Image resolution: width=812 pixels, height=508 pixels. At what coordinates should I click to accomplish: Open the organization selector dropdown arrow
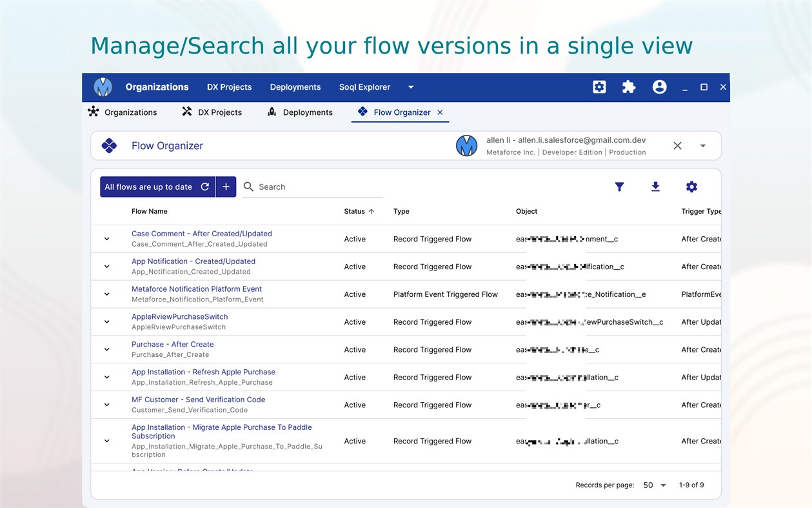pyautogui.click(x=703, y=146)
